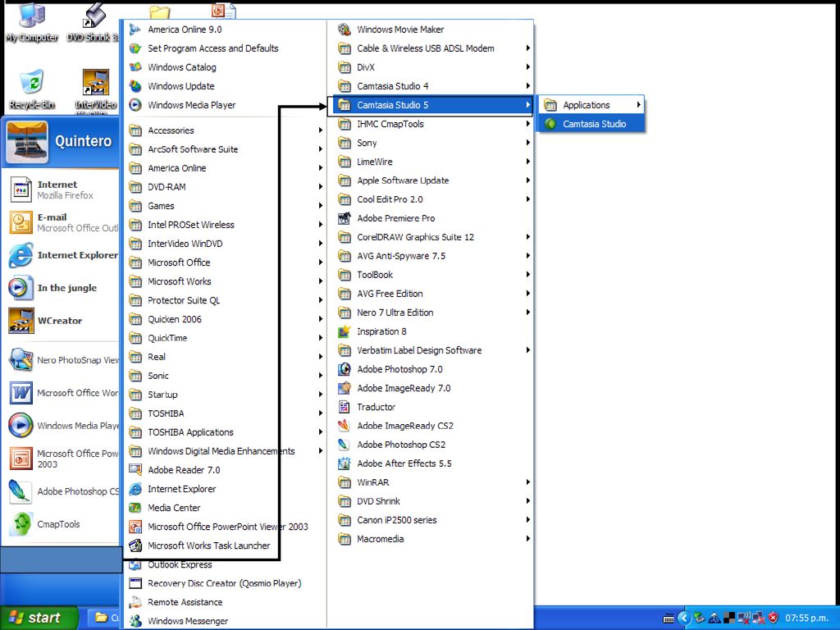
Task: Click the Adobe After Effects 5.5 icon
Action: coord(345,463)
